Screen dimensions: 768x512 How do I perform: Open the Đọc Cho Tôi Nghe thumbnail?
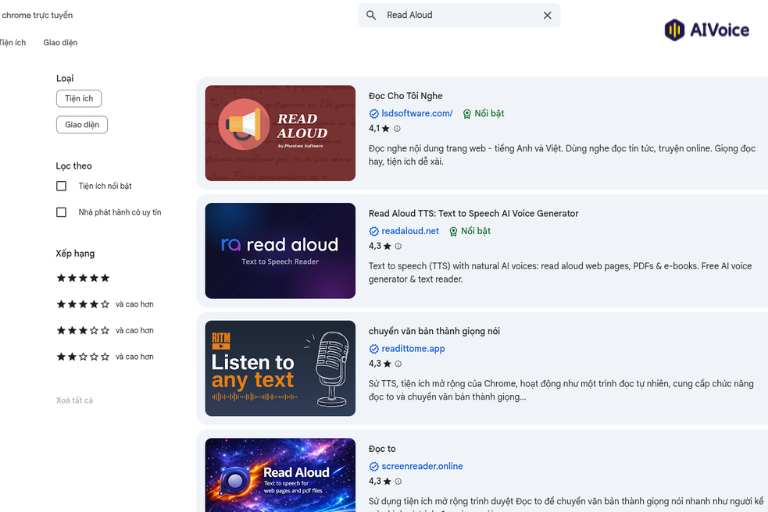pos(280,133)
